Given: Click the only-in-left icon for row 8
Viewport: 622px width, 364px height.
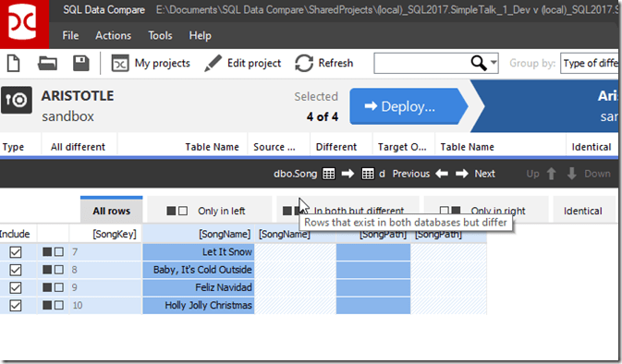Looking at the screenshot, I should click(54, 270).
